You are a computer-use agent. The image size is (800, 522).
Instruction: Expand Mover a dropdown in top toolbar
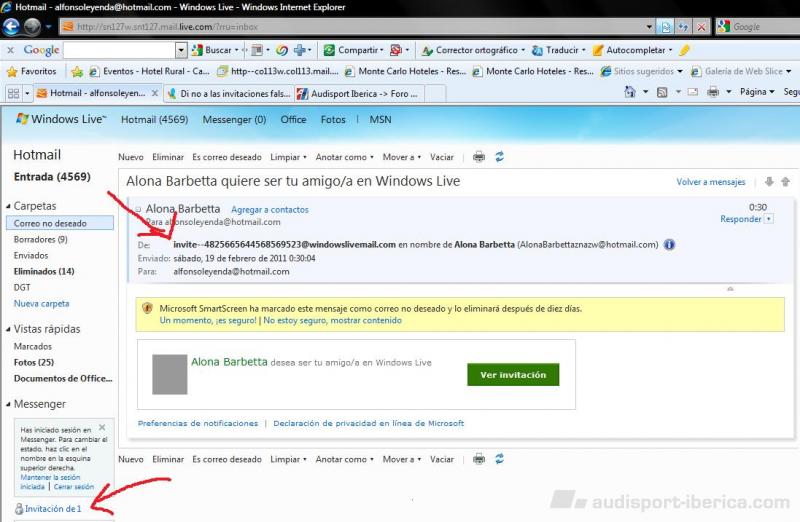[x=419, y=157]
